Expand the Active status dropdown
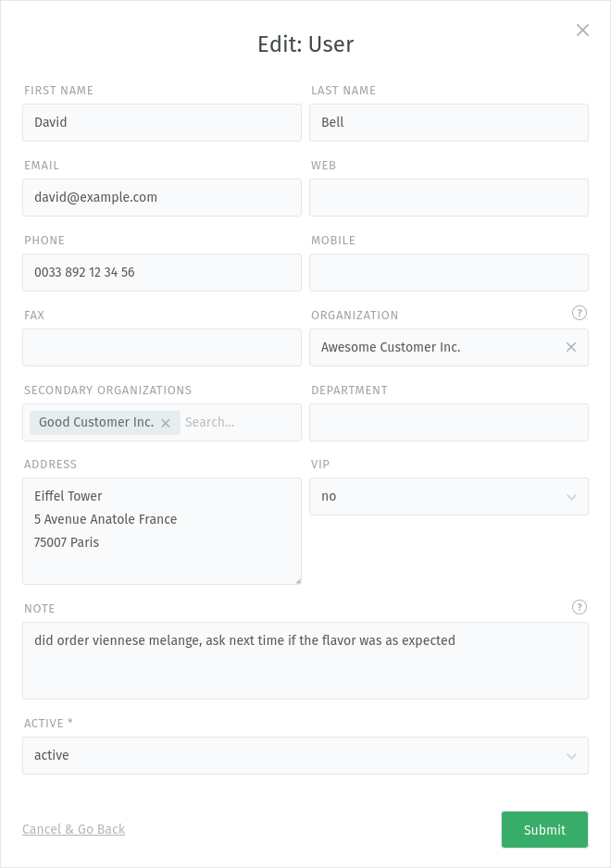The image size is (611, 868). (x=305, y=755)
